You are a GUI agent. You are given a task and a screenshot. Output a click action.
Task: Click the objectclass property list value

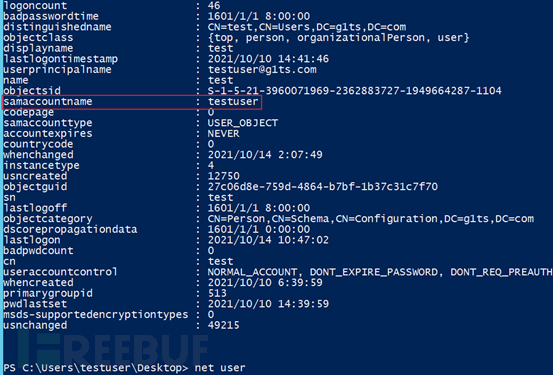click(x=339, y=37)
